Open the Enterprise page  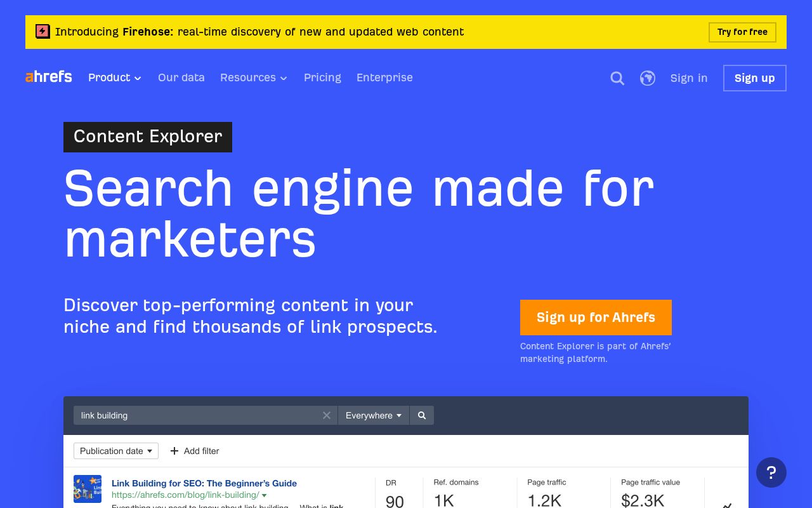click(x=384, y=77)
